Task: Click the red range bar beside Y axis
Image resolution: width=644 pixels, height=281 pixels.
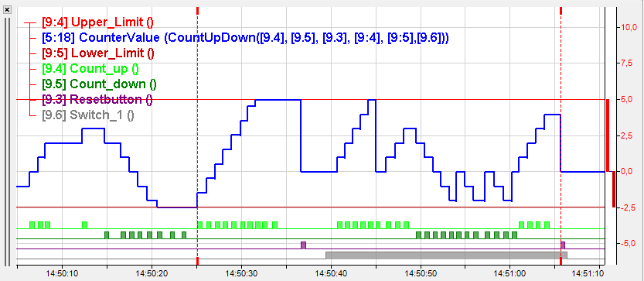Action: point(608,135)
